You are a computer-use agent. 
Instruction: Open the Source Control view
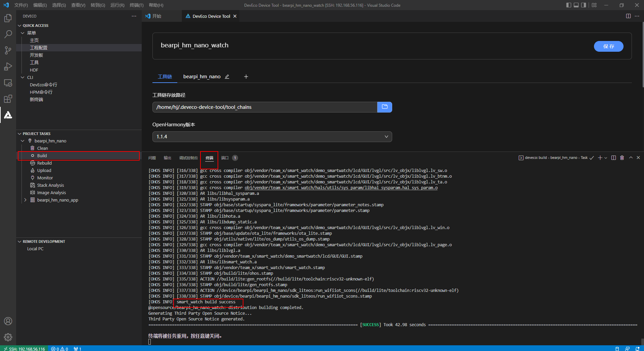pyautogui.click(x=8, y=50)
